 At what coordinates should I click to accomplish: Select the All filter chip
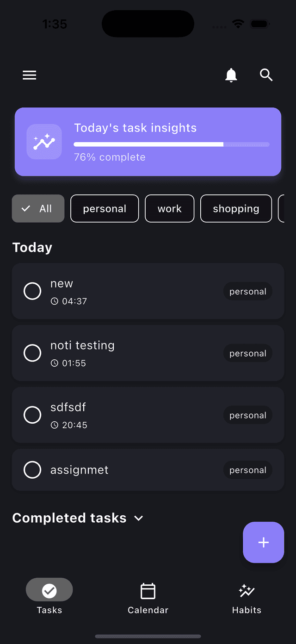pyautogui.click(x=38, y=209)
